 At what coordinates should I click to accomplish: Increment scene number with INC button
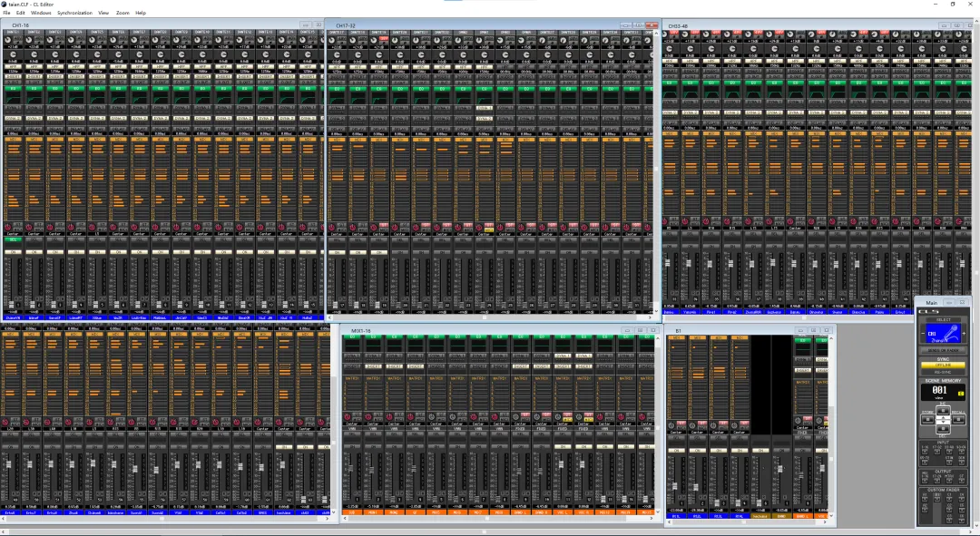coord(943,411)
